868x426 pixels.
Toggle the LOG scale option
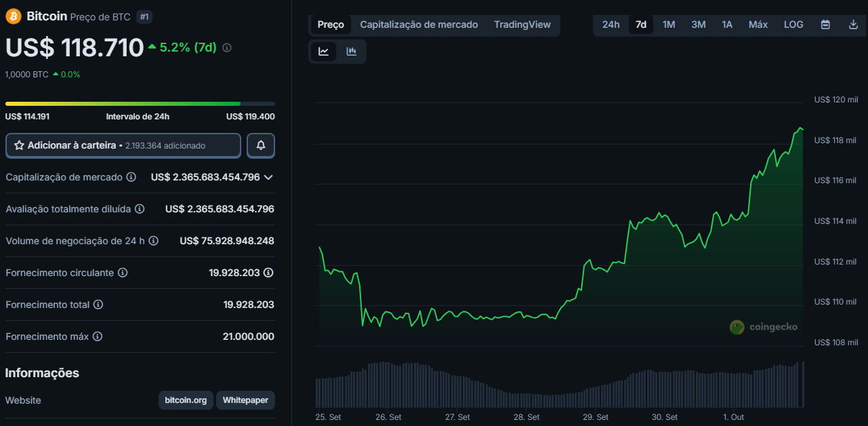[793, 24]
